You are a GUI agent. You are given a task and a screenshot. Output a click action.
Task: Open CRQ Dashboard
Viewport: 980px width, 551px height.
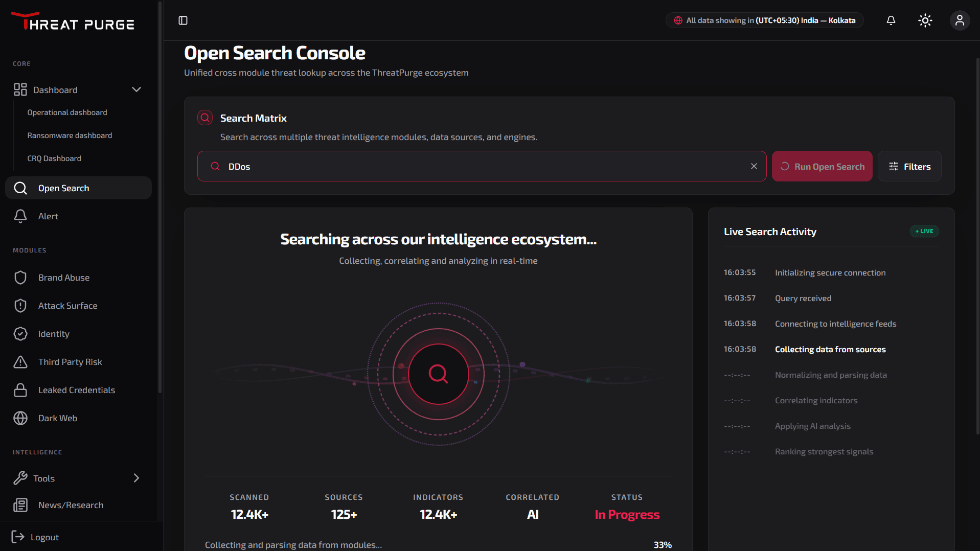coord(54,158)
